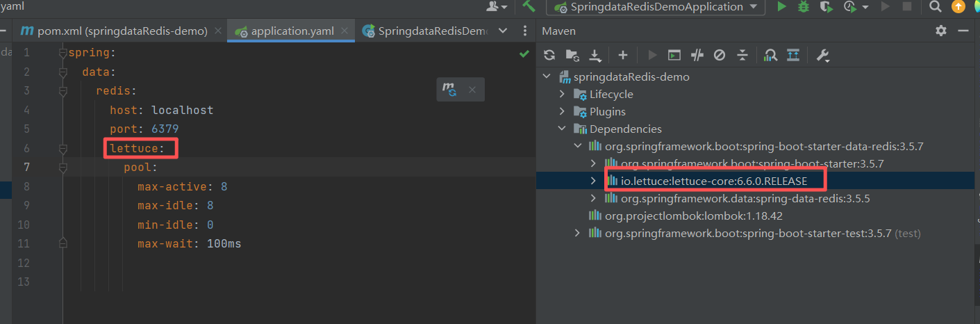Click the Maven panel title
This screenshot has height=324, width=980.
point(558,31)
